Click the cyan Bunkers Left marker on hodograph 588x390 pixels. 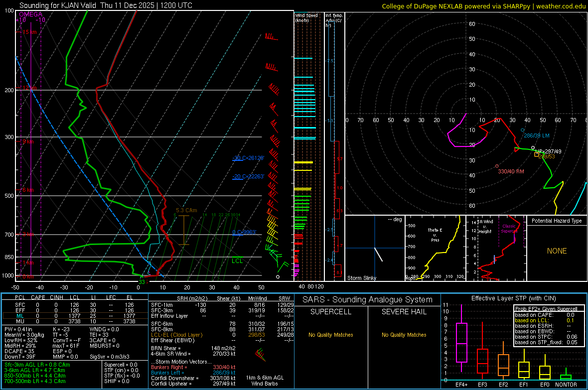coord(523,130)
